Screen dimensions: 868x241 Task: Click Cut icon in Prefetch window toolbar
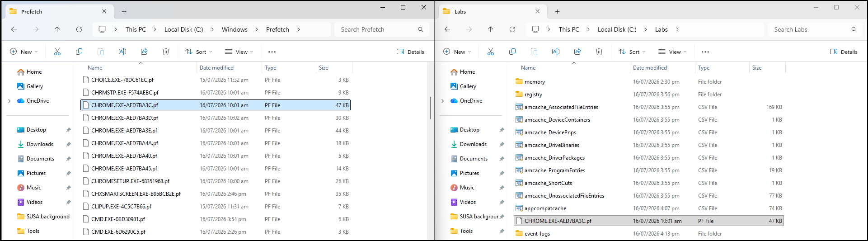click(57, 52)
